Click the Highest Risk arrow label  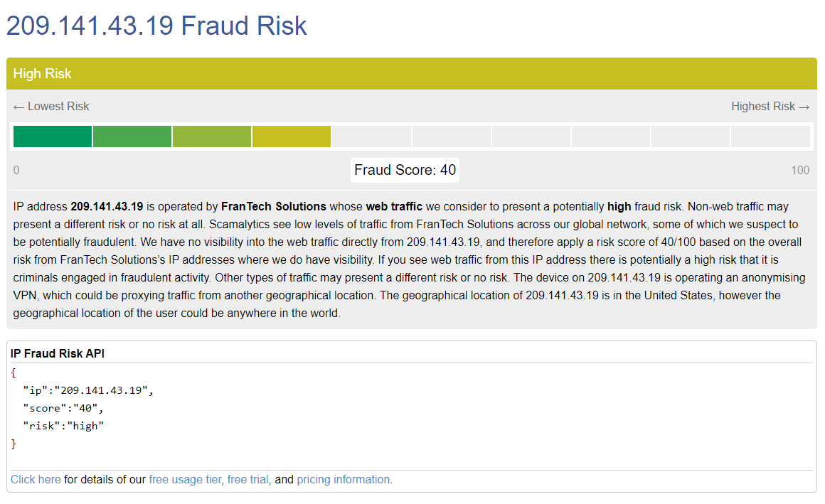[x=770, y=107]
